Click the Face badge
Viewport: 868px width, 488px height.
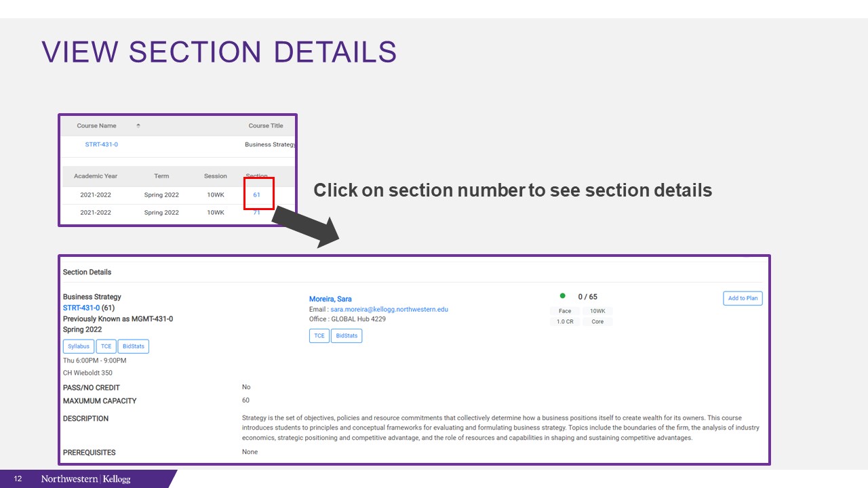click(x=565, y=311)
